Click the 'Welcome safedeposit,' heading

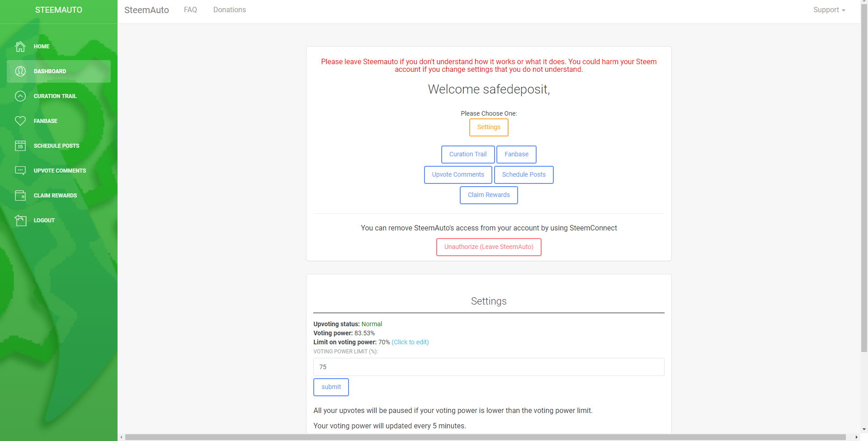(x=489, y=89)
